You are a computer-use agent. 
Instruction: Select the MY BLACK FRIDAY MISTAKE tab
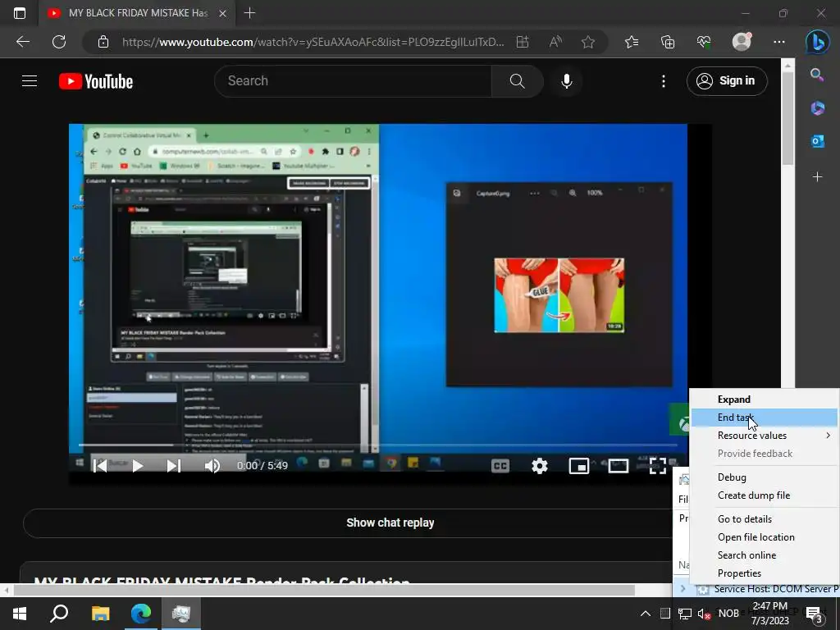[x=138, y=13]
